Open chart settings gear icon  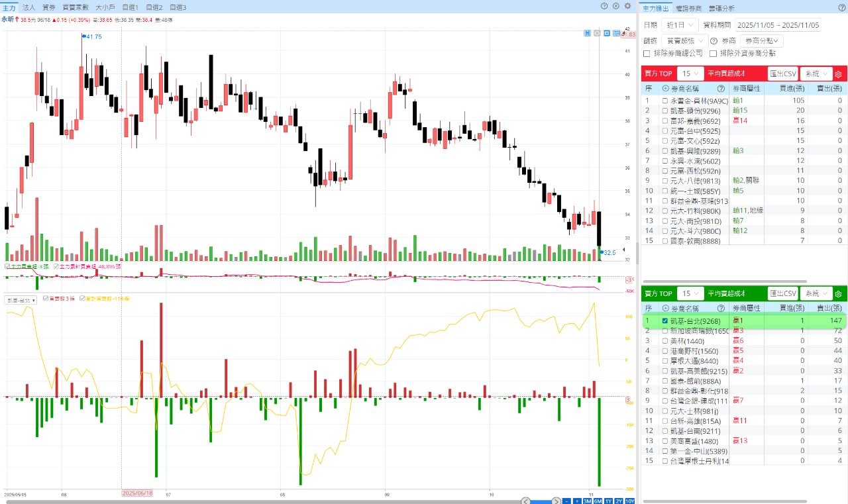(x=627, y=6)
